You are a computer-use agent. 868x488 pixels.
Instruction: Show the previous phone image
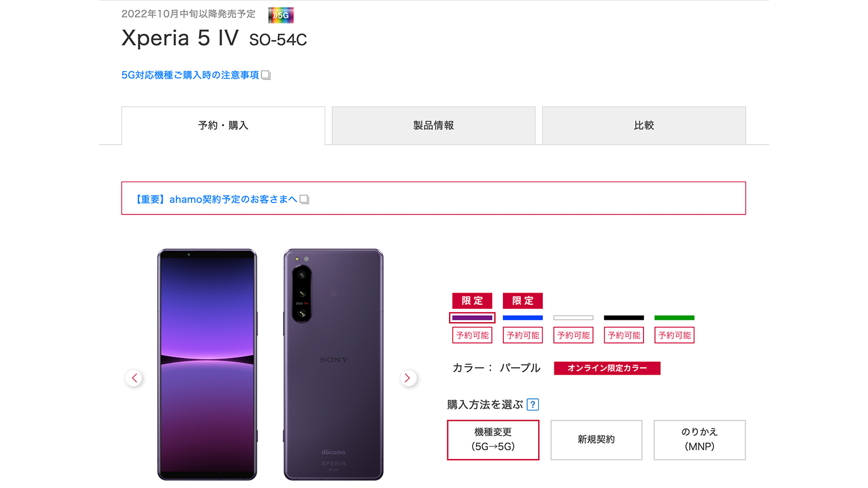point(134,378)
